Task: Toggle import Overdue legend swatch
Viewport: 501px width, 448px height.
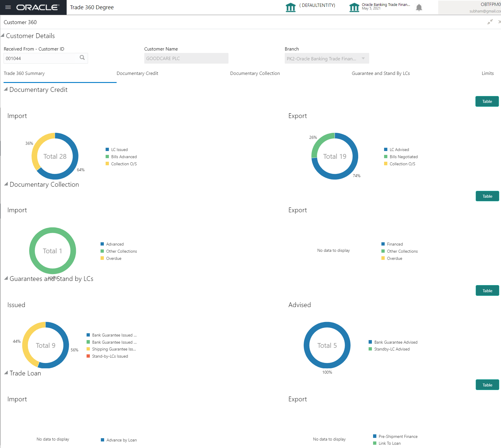Action: [x=102, y=258]
